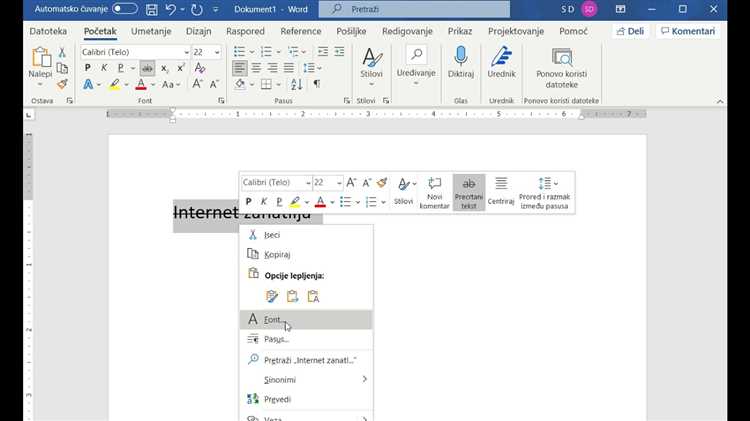750x421 pixels.
Task: Click the Copy icon in ribbon
Action: click(x=62, y=68)
